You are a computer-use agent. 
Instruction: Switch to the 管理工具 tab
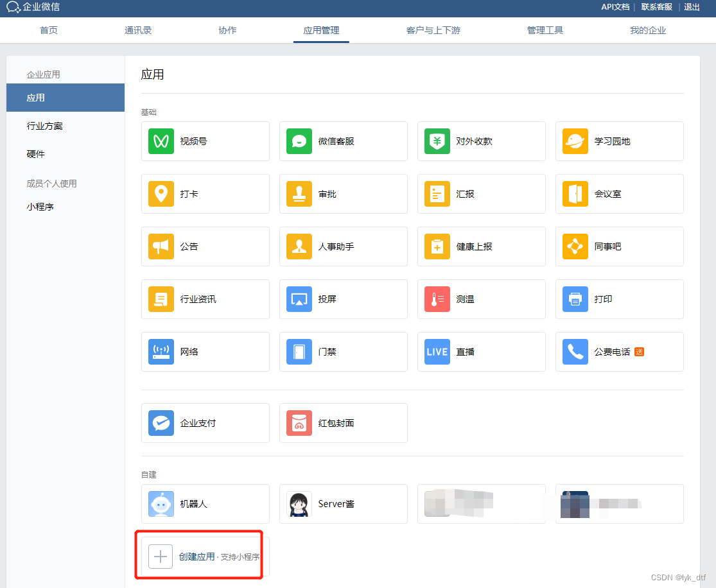pyautogui.click(x=545, y=31)
